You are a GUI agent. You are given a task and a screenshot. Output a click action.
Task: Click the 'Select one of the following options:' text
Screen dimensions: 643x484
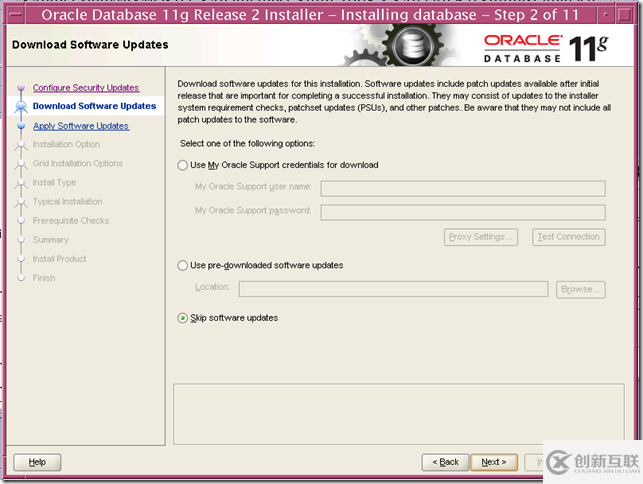coord(247,144)
